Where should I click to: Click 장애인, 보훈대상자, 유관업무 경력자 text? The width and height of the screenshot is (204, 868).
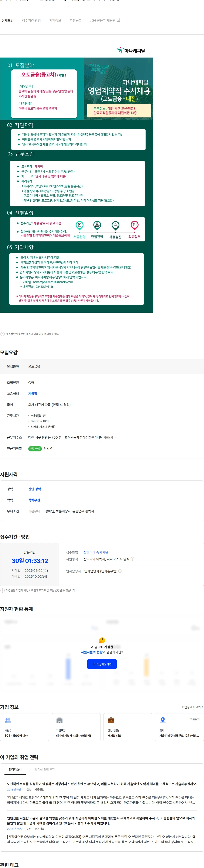point(69,511)
